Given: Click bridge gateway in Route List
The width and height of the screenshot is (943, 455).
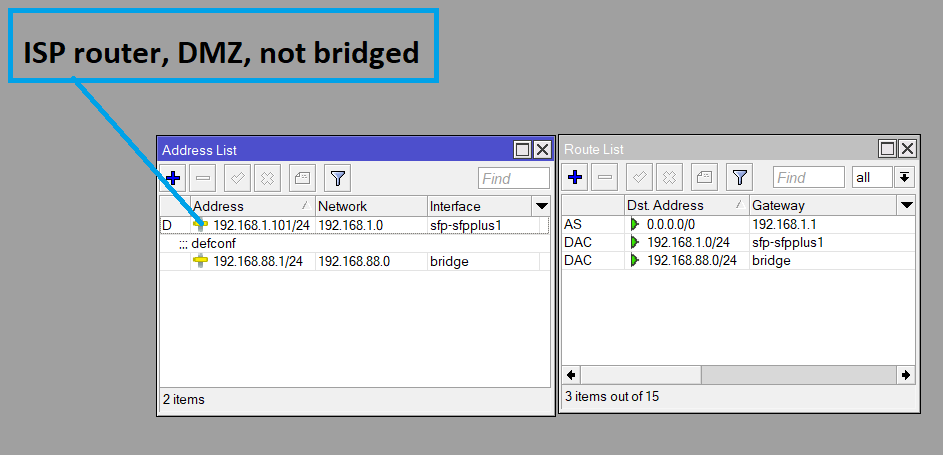Looking at the screenshot, I should (771, 261).
